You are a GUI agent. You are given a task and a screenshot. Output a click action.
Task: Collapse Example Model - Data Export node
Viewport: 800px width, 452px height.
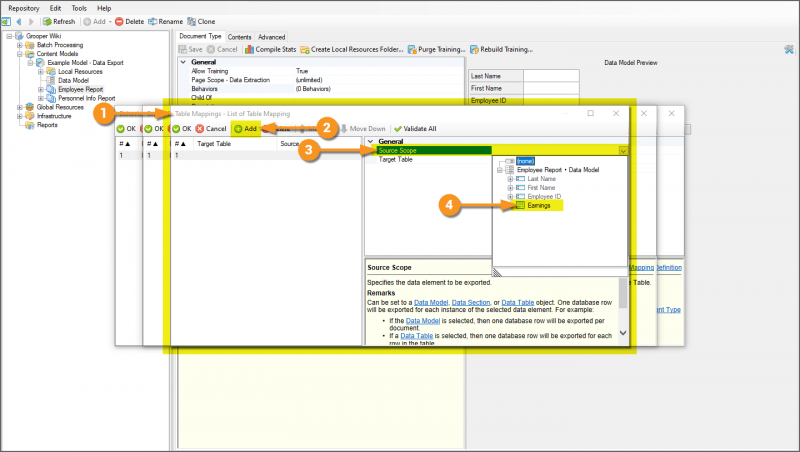coord(30,63)
